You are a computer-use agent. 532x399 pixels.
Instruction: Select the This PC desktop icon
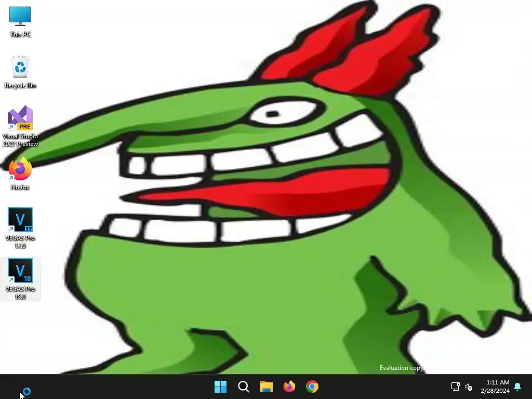point(20,21)
